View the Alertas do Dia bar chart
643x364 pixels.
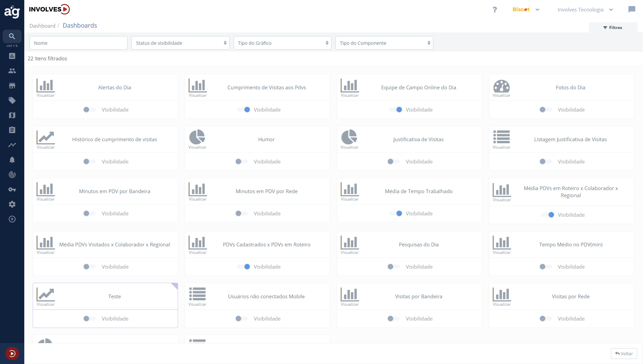tap(46, 86)
